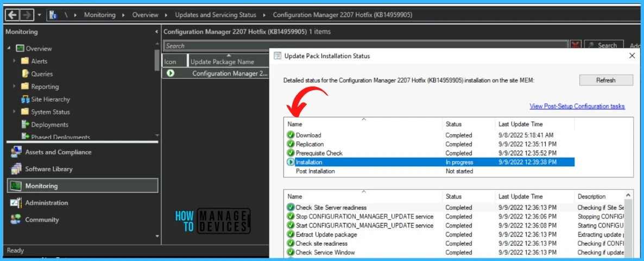644x261 pixels.
Task: Sort by Icon column header
Action: coord(174,61)
